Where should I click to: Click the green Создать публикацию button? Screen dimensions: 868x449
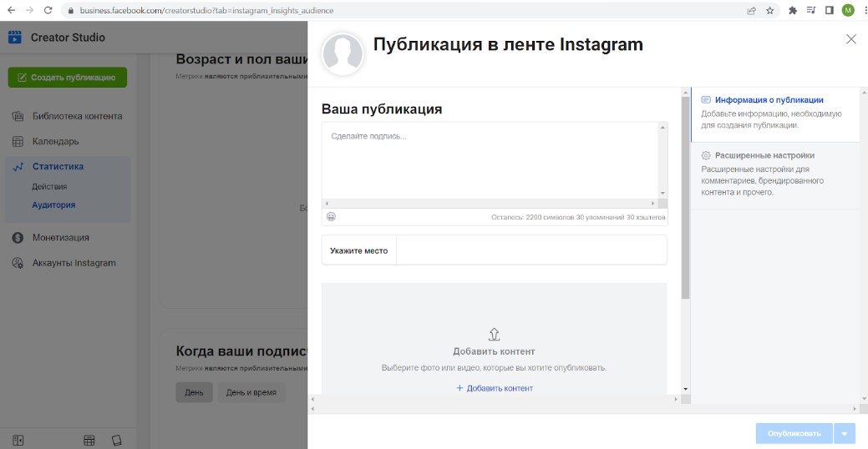pyautogui.click(x=67, y=78)
